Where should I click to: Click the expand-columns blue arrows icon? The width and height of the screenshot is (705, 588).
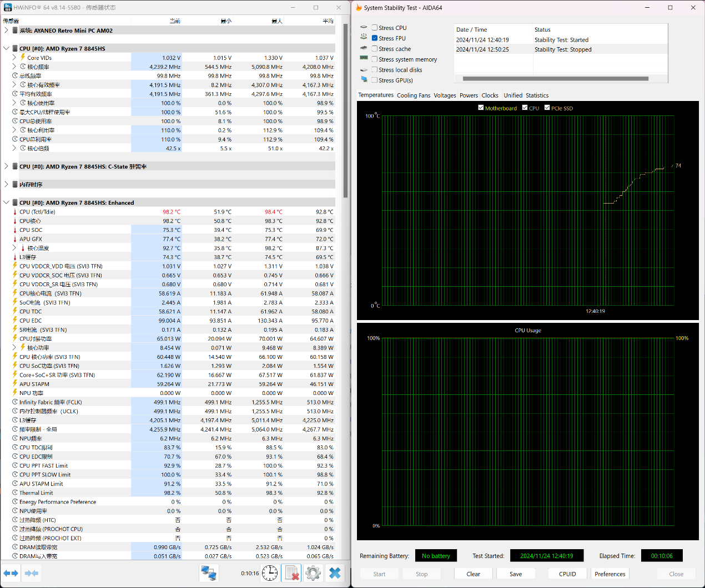[x=11, y=573]
